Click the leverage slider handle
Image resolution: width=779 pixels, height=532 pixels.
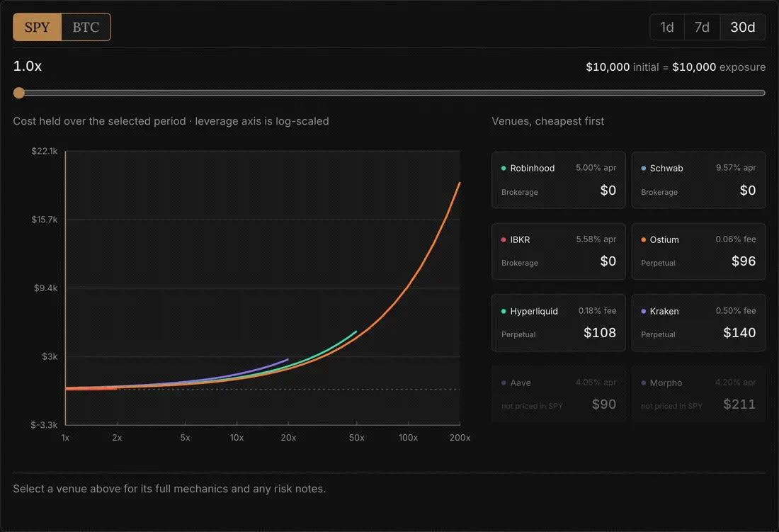tap(19, 93)
